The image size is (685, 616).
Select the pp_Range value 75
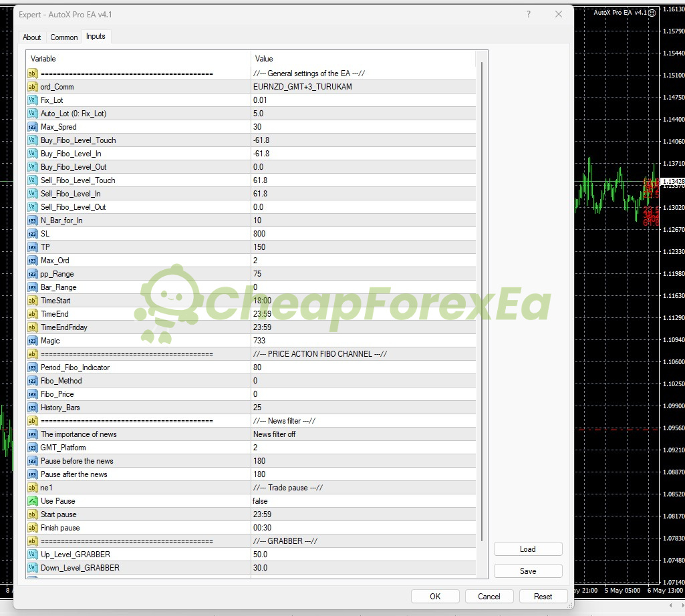[364, 274]
